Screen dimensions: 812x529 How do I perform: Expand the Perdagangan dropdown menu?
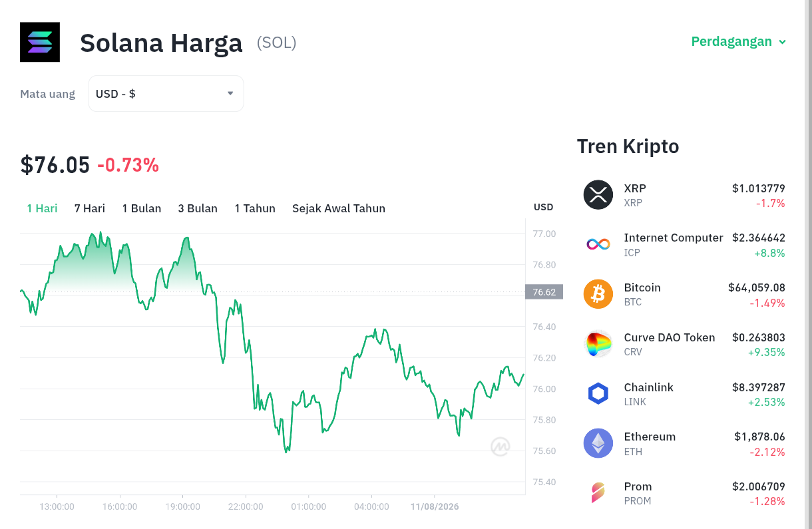pos(739,41)
